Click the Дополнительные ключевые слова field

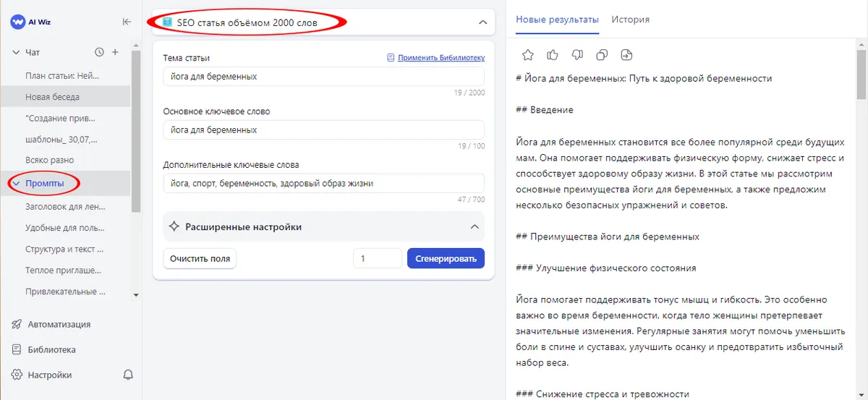tap(323, 184)
